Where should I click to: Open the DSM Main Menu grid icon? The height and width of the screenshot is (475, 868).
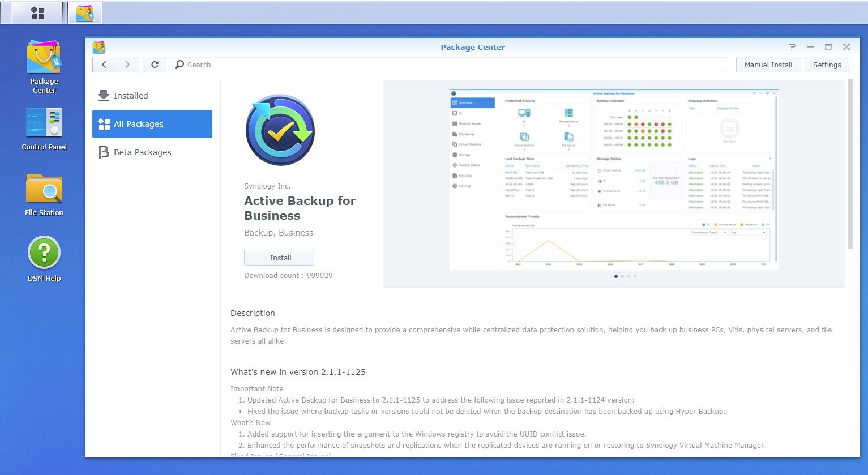pyautogui.click(x=37, y=13)
